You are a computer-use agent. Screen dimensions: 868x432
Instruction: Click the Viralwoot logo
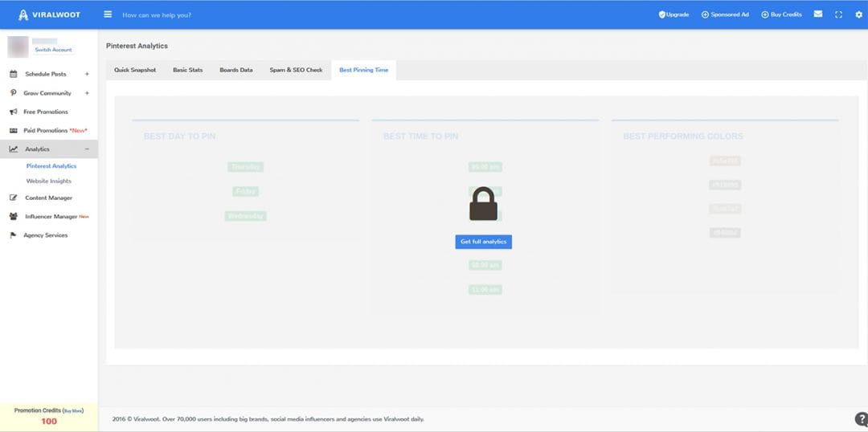click(49, 15)
